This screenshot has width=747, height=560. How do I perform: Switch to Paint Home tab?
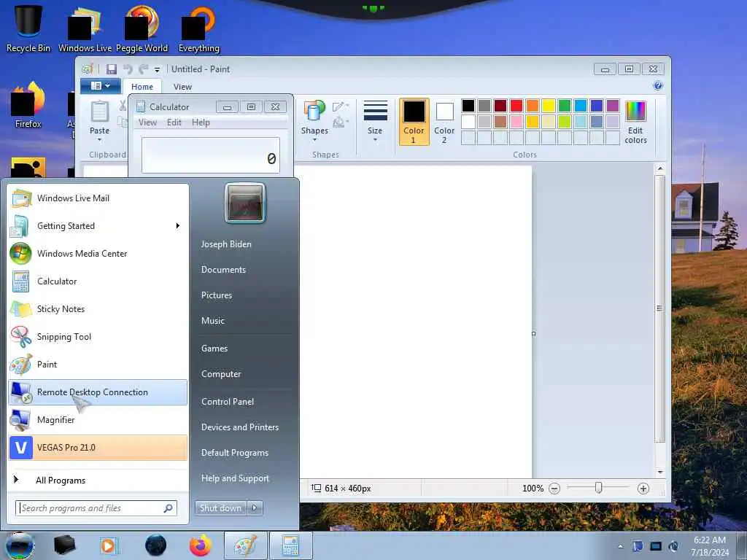click(142, 87)
